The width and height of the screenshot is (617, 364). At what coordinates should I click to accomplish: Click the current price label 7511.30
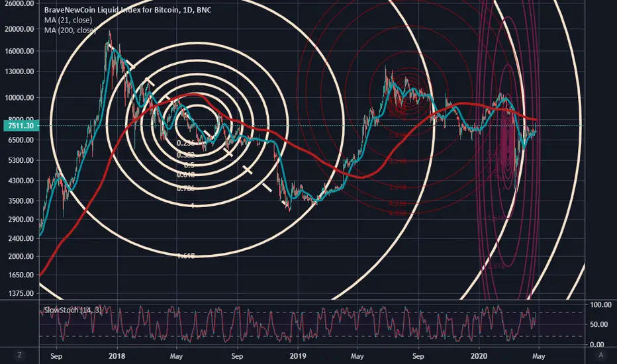point(21,126)
